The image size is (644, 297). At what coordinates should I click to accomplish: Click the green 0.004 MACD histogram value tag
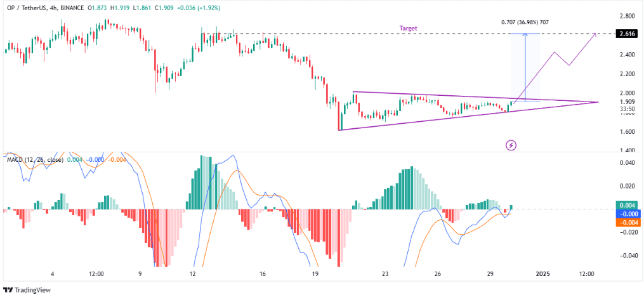(x=628, y=206)
